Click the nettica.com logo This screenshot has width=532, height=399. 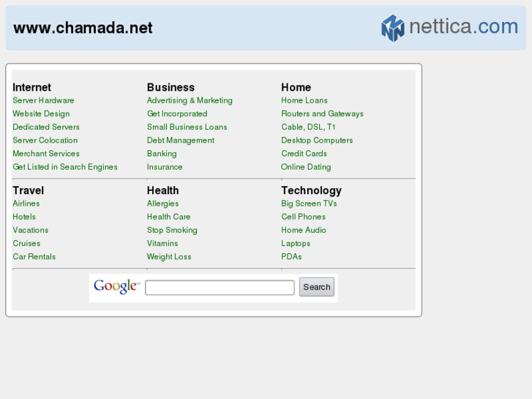(x=449, y=28)
